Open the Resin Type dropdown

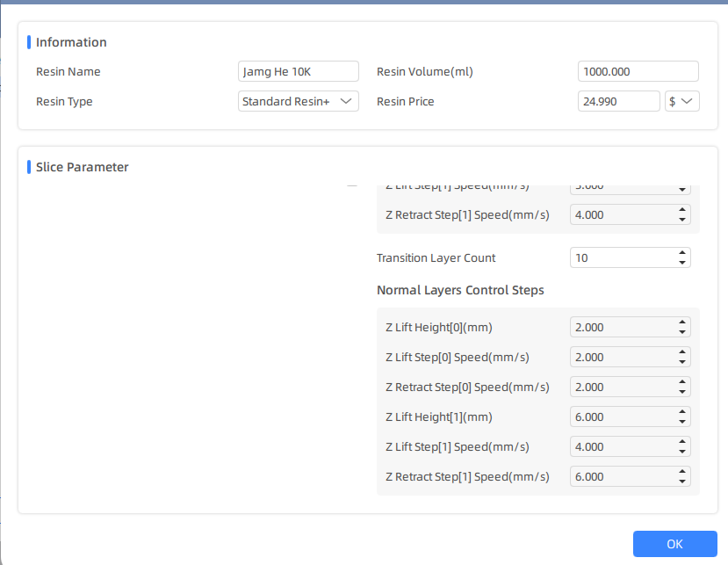[298, 101]
